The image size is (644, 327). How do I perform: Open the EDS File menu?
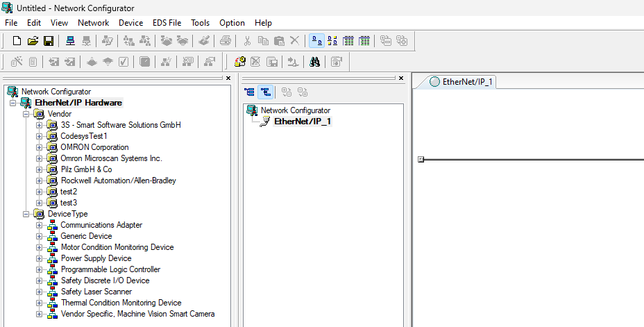point(167,23)
